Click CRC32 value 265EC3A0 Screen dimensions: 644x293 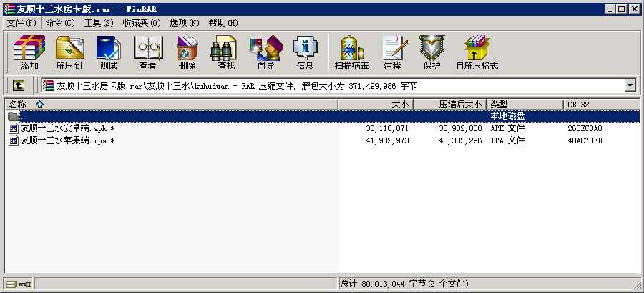pyautogui.click(x=585, y=129)
